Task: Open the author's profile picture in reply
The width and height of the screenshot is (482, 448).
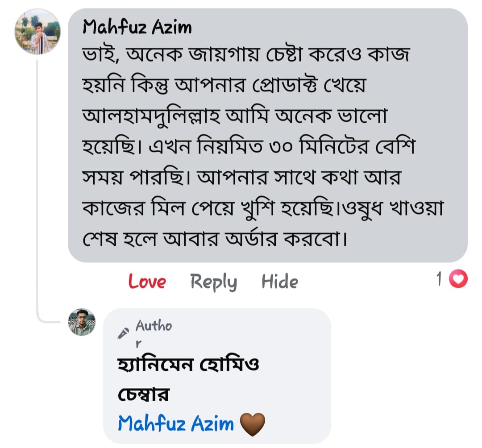Action: click(x=82, y=322)
